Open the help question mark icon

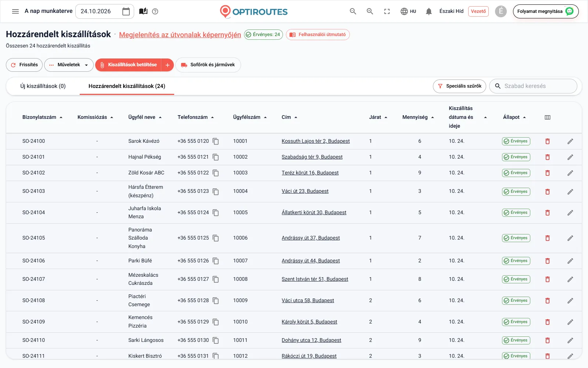[155, 11]
